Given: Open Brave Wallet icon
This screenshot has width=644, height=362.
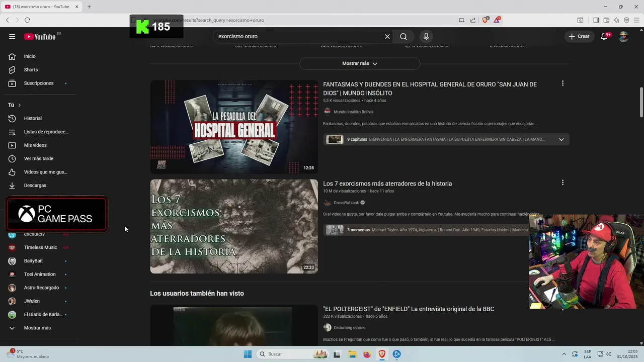Looking at the screenshot, I should click(x=606, y=20).
